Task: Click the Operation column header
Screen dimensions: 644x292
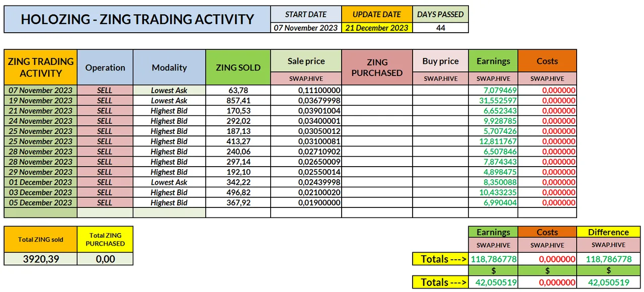Action: [x=105, y=67]
